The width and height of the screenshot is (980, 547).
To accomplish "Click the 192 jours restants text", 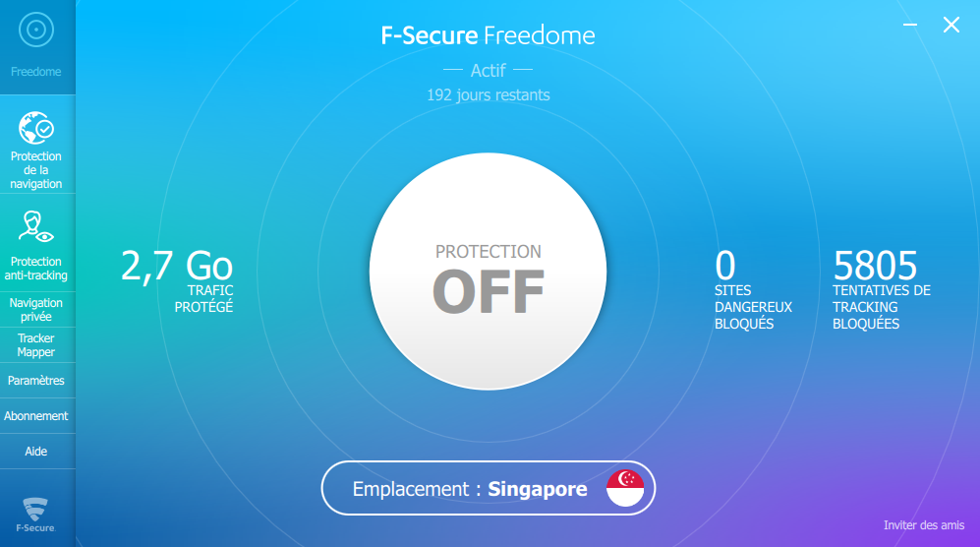I will tap(489, 95).
